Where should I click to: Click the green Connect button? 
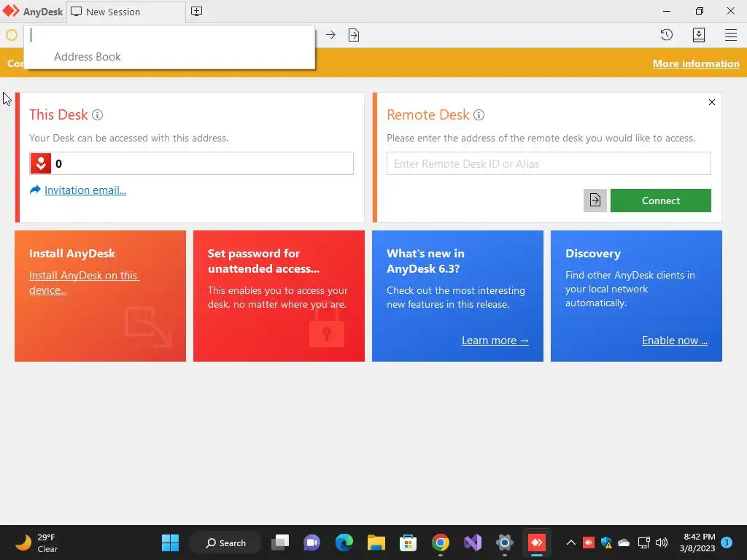661,201
